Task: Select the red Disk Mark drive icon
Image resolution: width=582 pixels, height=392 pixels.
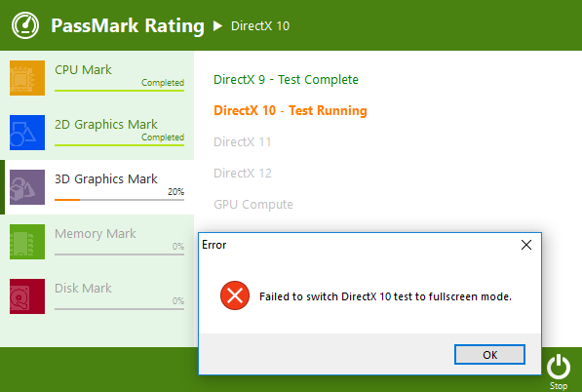Action: [27, 296]
